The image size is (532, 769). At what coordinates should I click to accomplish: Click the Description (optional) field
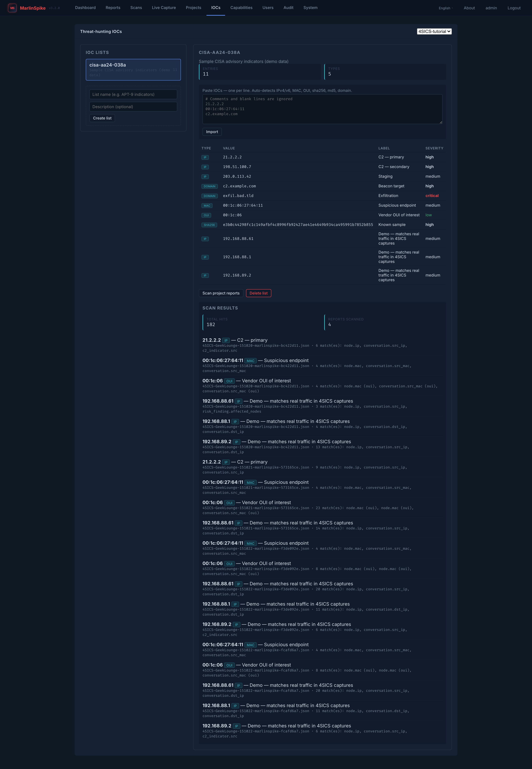point(133,107)
